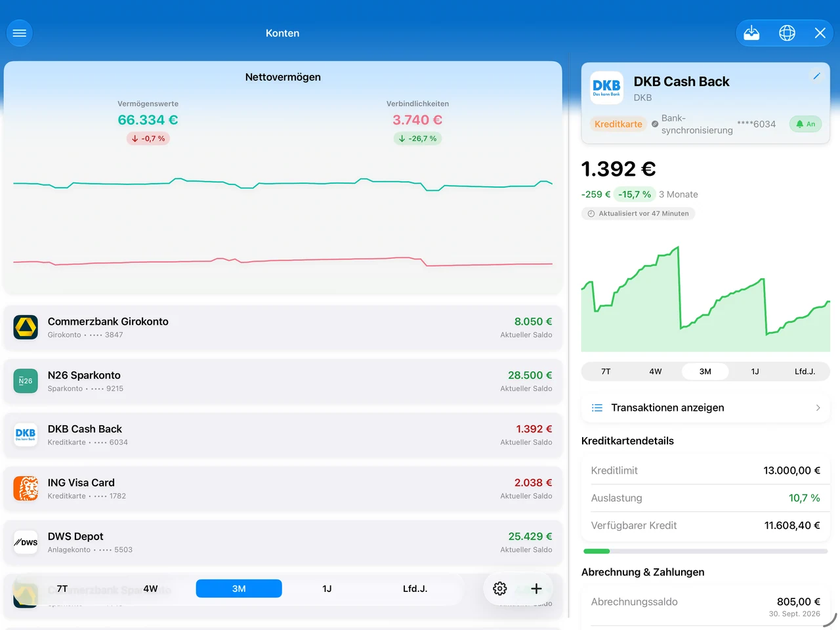Screen dimensions: 840x630
Task: Click the green DKB balance history chart
Action: (x=705, y=299)
